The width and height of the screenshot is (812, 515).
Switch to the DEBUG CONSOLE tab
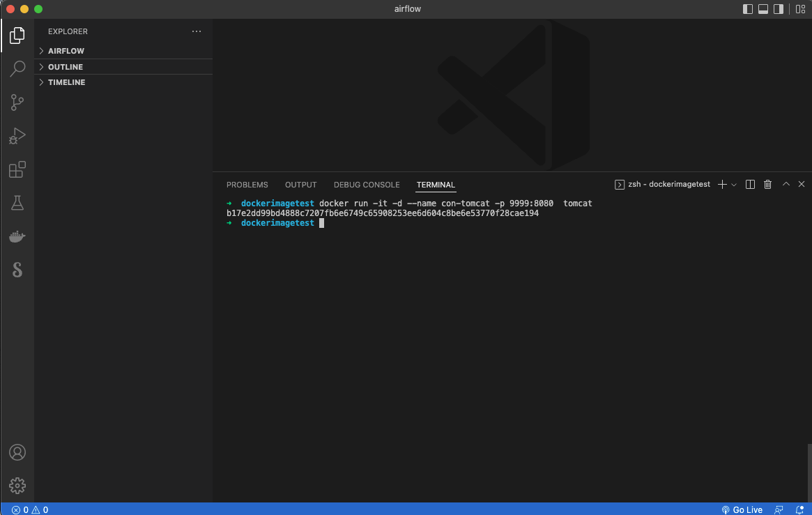[367, 185]
